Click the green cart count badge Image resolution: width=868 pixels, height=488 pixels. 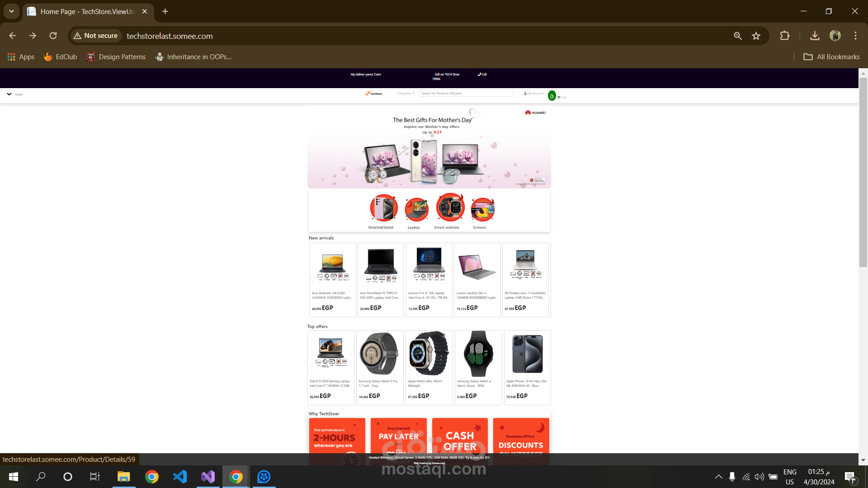coord(552,96)
